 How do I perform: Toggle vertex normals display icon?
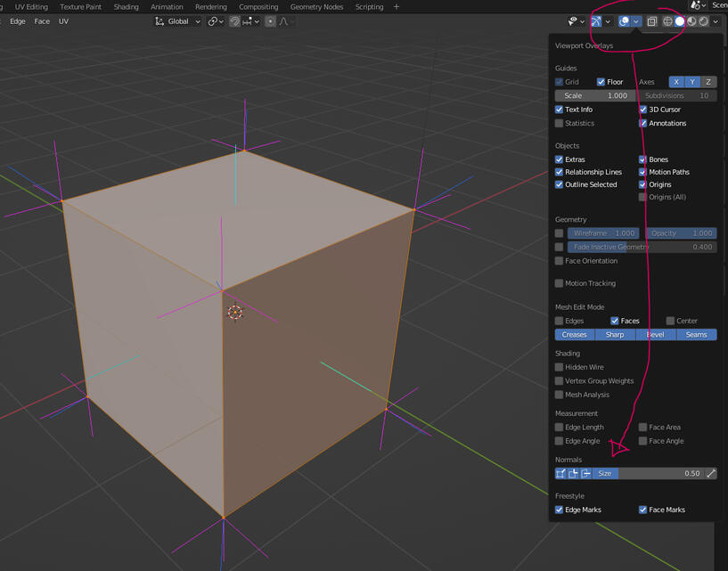click(x=560, y=474)
